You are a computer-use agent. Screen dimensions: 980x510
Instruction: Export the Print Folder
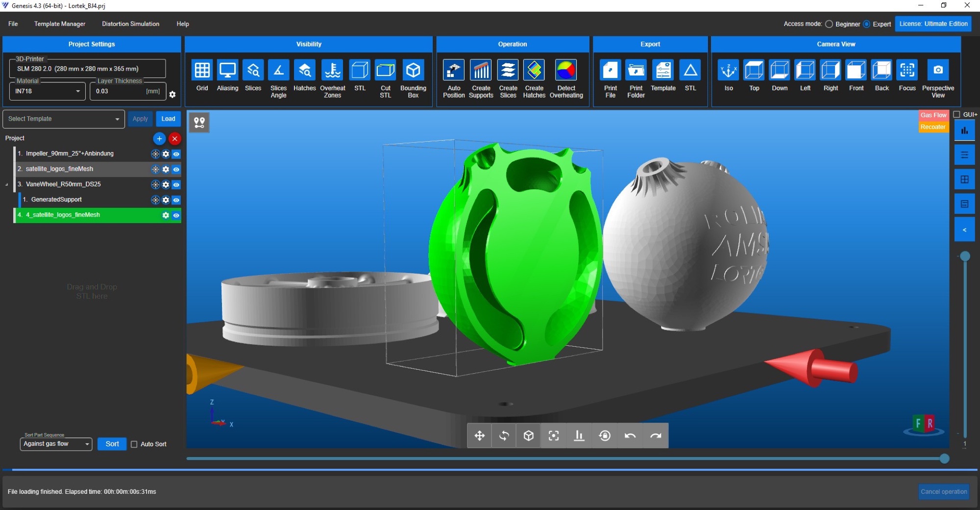[636, 70]
